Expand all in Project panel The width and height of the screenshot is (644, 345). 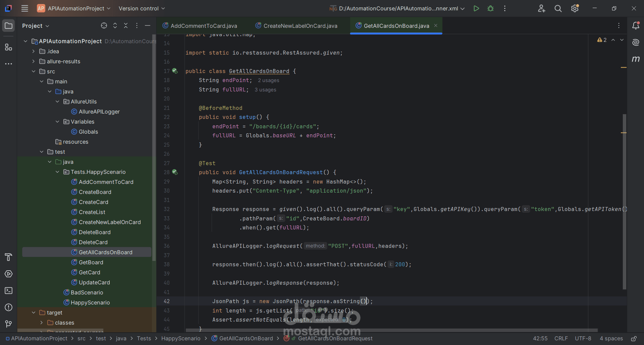click(115, 25)
